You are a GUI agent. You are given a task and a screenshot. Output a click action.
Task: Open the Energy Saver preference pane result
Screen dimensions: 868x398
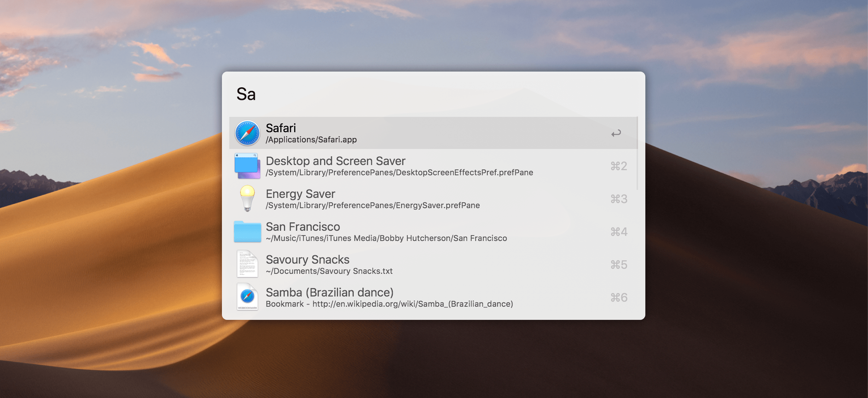(300, 194)
